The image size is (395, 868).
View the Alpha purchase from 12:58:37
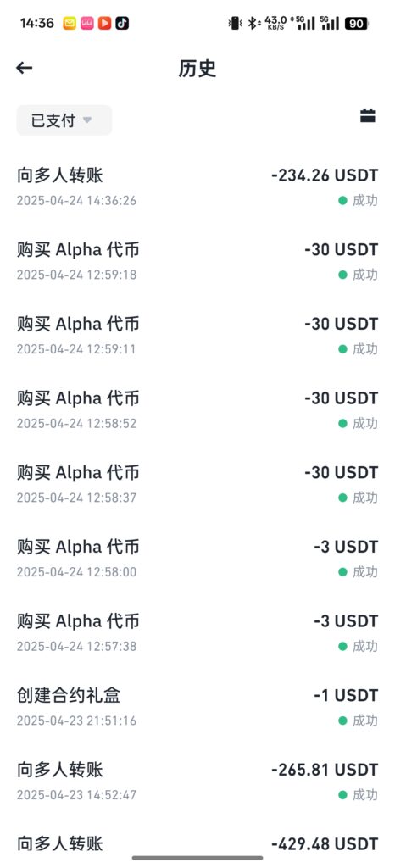[197, 484]
